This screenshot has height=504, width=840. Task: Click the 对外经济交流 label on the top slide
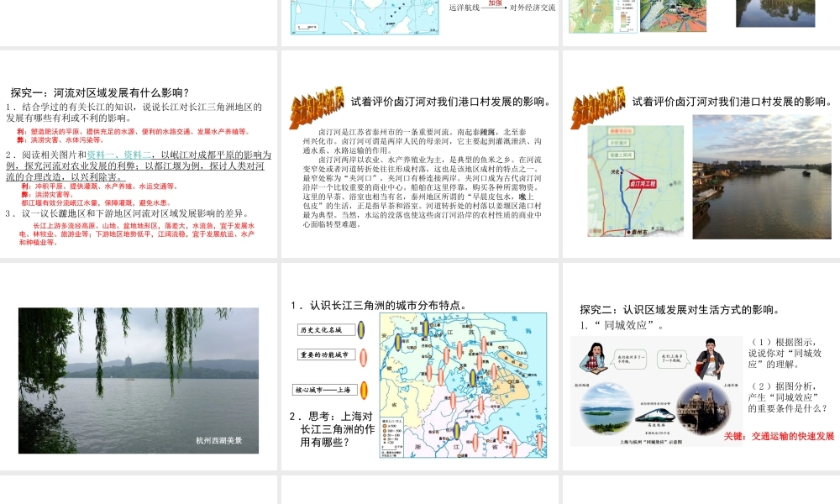click(533, 8)
